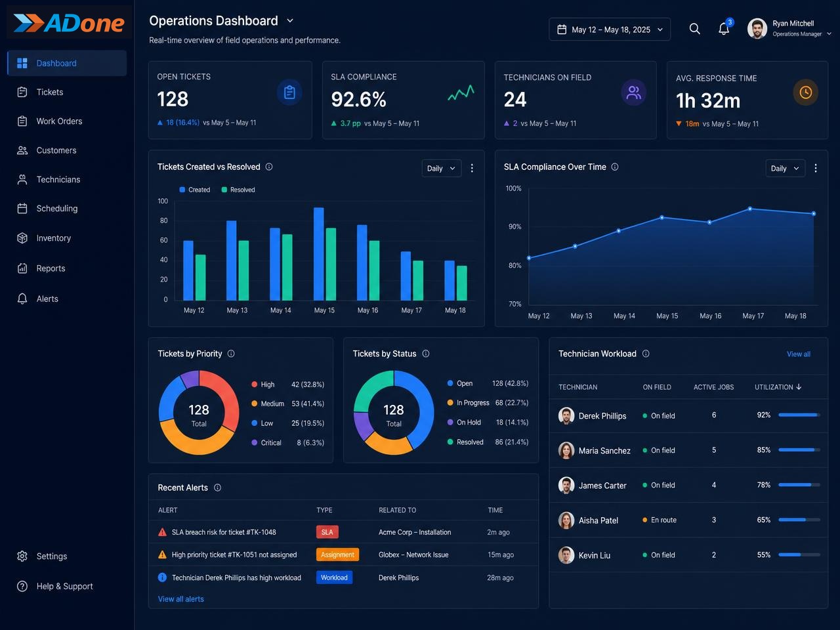
Task: Click info icon beside Technician Workload
Action: pos(646,354)
